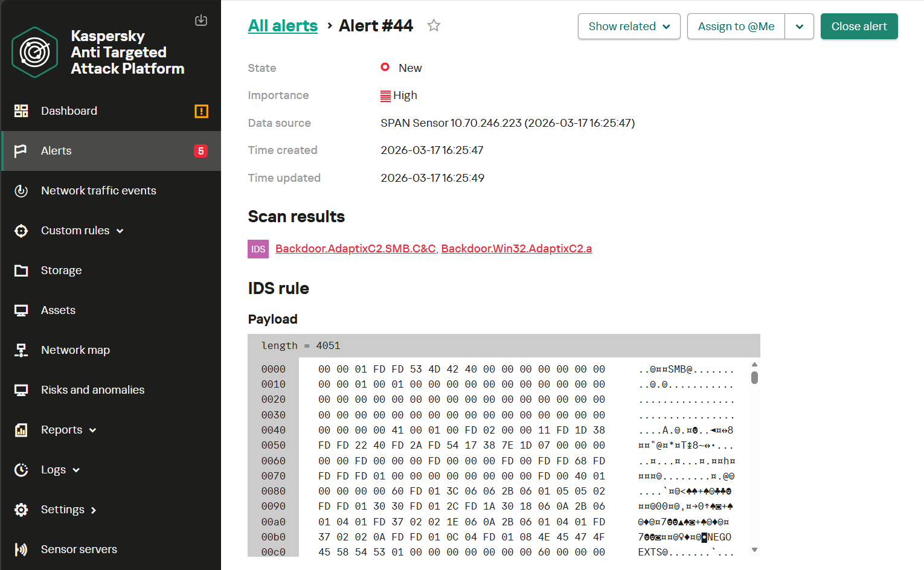The width and height of the screenshot is (924, 570).
Task: Open the Show related dropdown
Action: point(629,27)
